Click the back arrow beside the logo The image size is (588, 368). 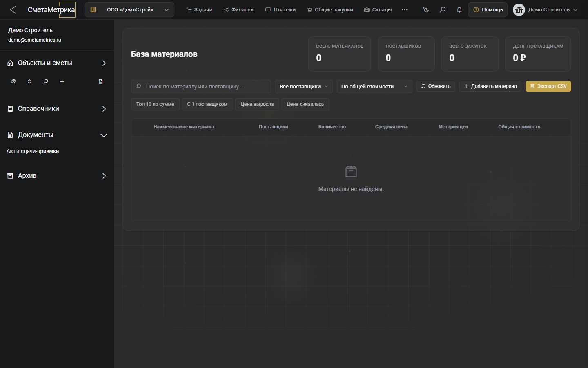tap(13, 10)
